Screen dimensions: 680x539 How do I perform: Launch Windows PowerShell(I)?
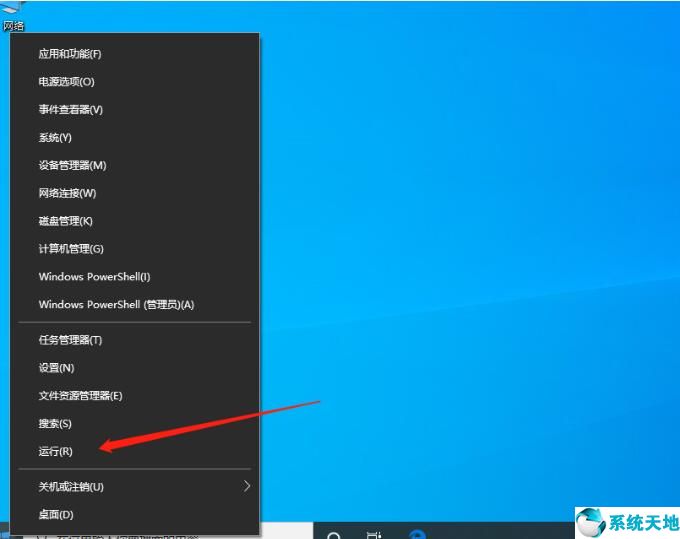pyautogui.click(x=134, y=277)
